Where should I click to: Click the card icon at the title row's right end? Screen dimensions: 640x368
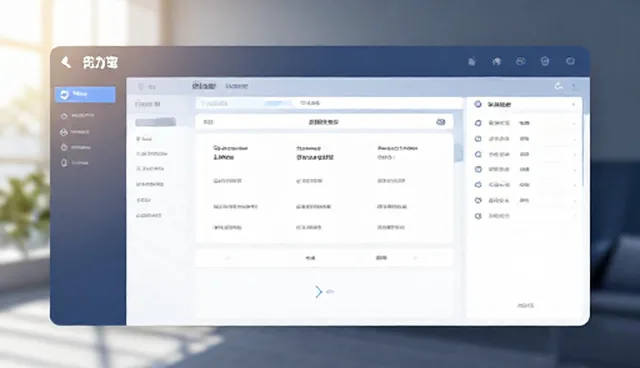pyautogui.click(x=440, y=122)
